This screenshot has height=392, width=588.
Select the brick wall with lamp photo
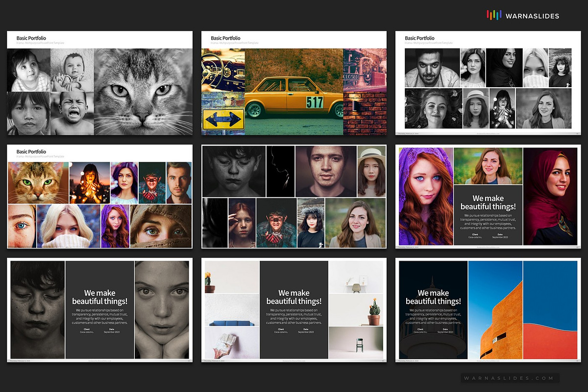(x=365, y=114)
